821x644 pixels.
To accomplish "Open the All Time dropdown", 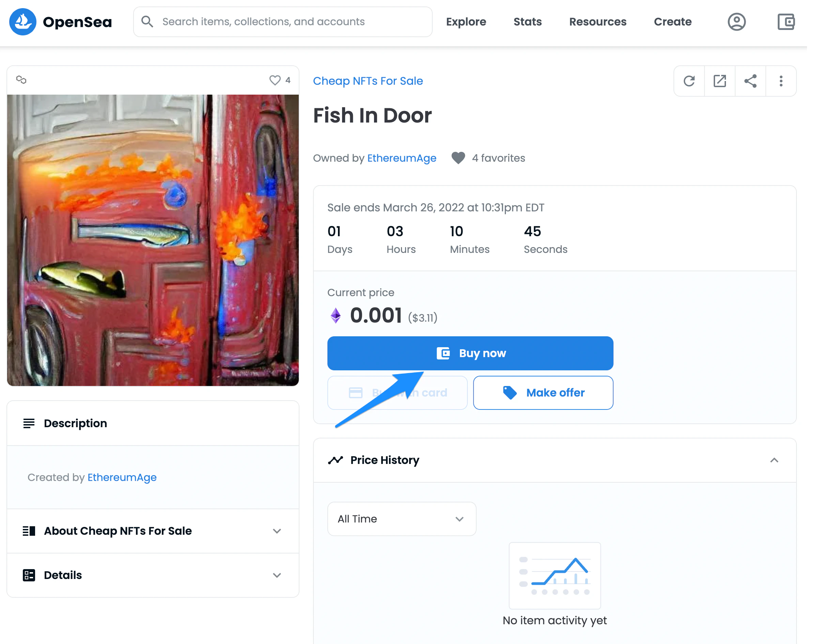I will coord(401,519).
